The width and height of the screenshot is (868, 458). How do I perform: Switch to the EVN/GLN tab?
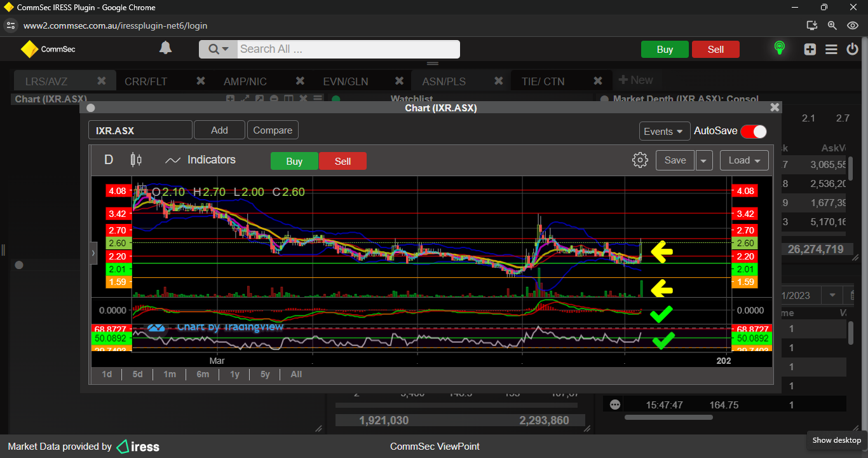[x=346, y=81]
